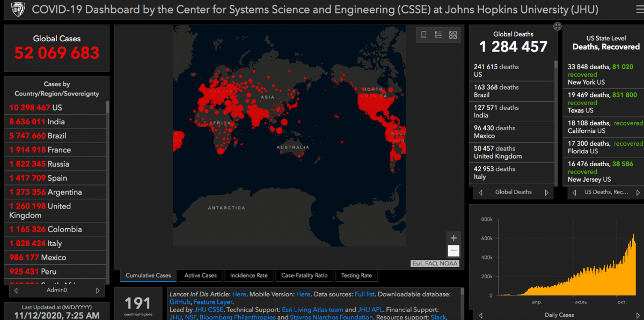
Task: Select US 241 615 deaths row
Action: coord(512,71)
